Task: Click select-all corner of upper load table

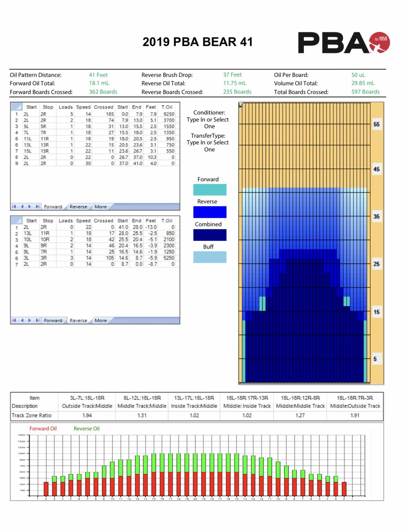Action: pyautogui.click(x=16, y=107)
